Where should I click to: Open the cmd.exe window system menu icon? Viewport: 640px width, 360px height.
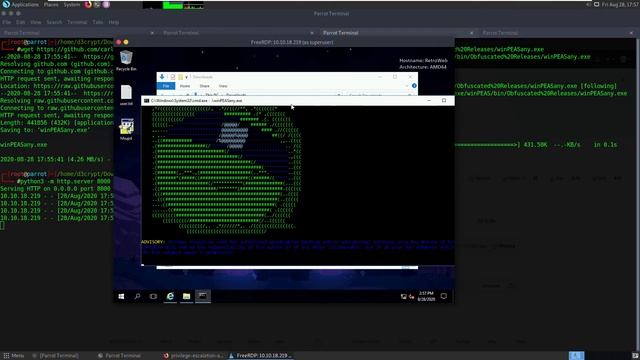click(146, 100)
